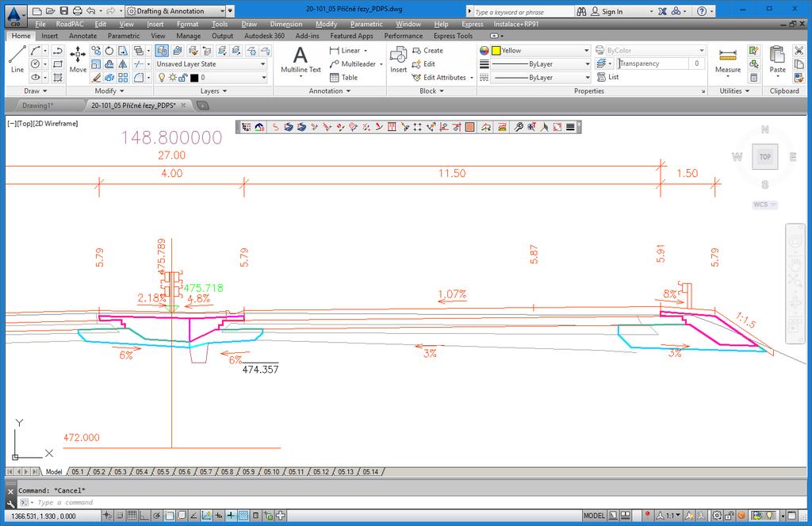Click the orange square icon in floating toolbar
This screenshot has height=526, width=812.
[x=469, y=127]
